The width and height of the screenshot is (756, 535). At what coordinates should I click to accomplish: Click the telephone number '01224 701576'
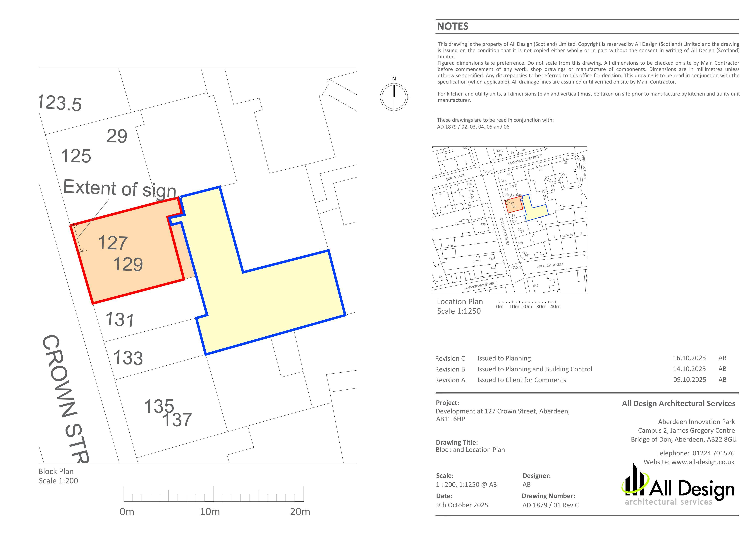(x=714, y=453)
